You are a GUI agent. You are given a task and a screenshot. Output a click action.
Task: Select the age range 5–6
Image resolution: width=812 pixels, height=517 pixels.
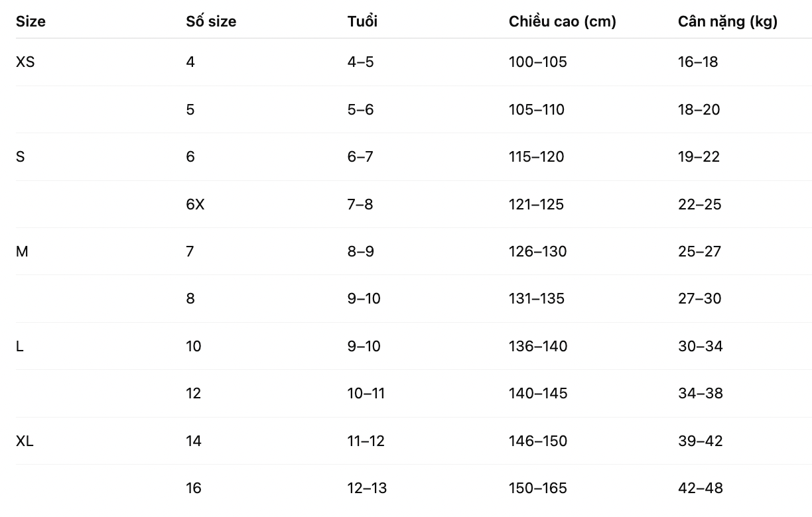361,110
